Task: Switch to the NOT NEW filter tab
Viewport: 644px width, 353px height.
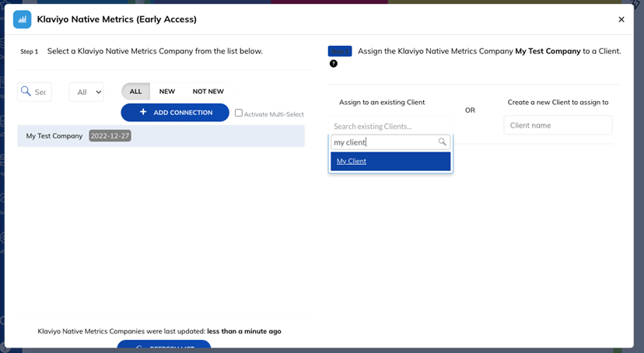Action: point(208,91)
